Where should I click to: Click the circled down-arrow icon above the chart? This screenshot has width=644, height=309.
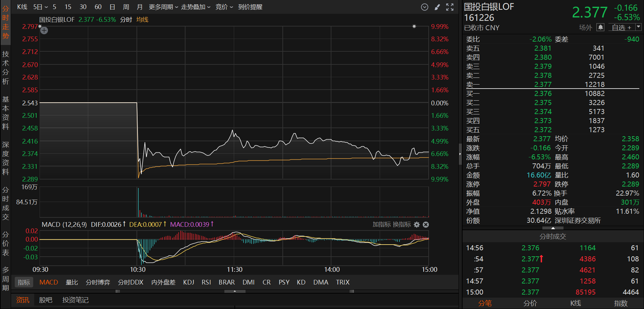424,7
